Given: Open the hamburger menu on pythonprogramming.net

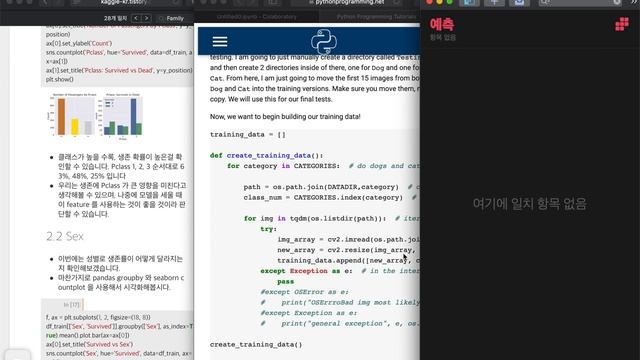Looking at the screenshot, I should [x=220, y=42].
